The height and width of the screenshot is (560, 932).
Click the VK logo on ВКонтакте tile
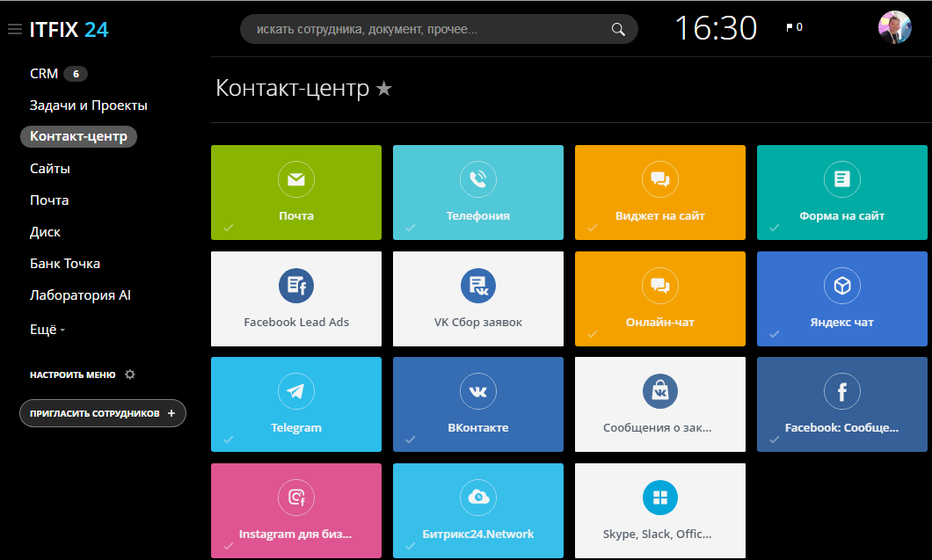pyautogui.click(x=478, y=391)
